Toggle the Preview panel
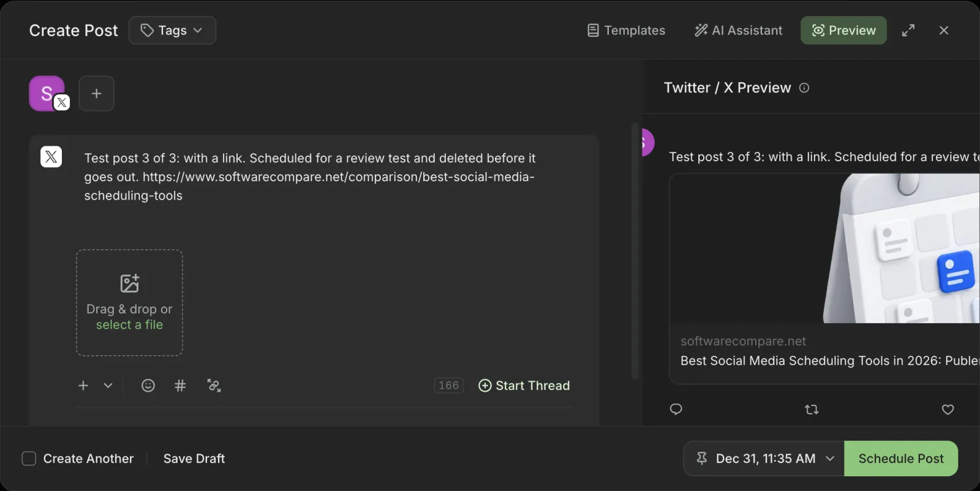The height and width of the screenshot is (491, 980). (843, 31)
